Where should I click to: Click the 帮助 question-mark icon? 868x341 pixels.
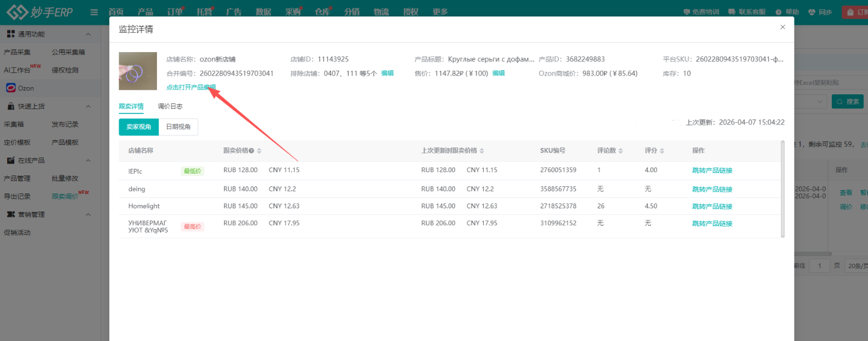[779, 12]
